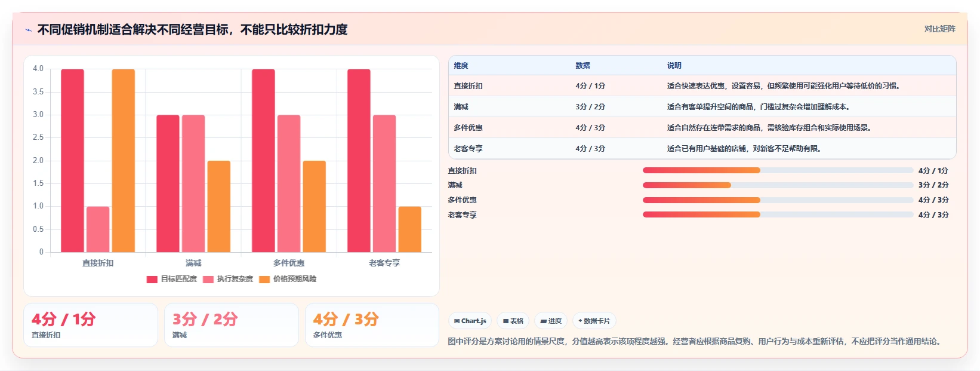Click the 直接折扣 progress bar

[778, 170]
